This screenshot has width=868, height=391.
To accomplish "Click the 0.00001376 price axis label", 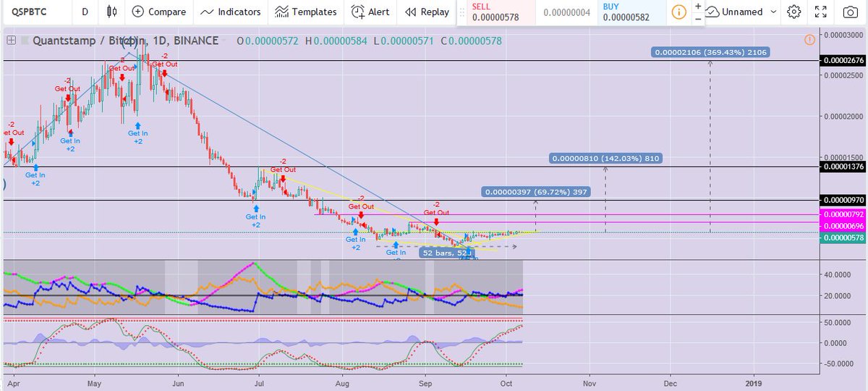I will coord(843,167).
